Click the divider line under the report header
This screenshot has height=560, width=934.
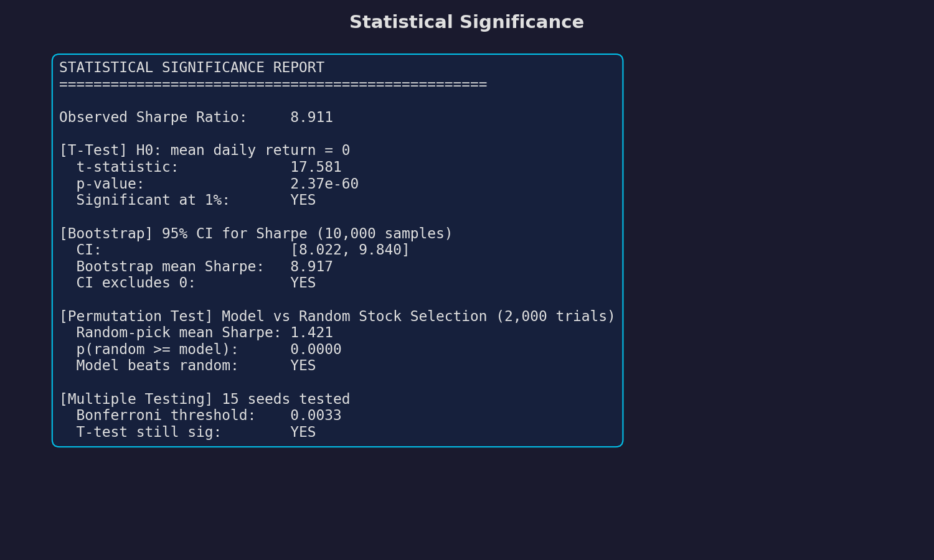point(273,83)
